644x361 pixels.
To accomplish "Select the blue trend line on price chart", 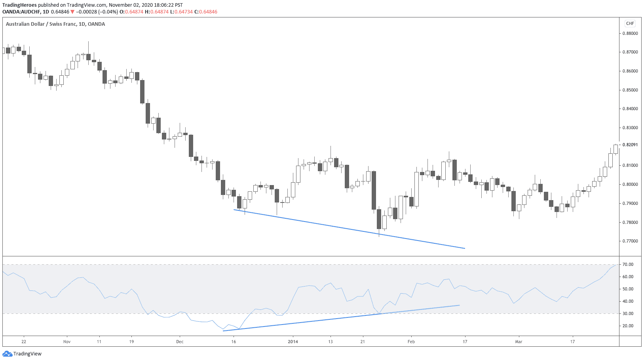I will click(x=349, y=229).
